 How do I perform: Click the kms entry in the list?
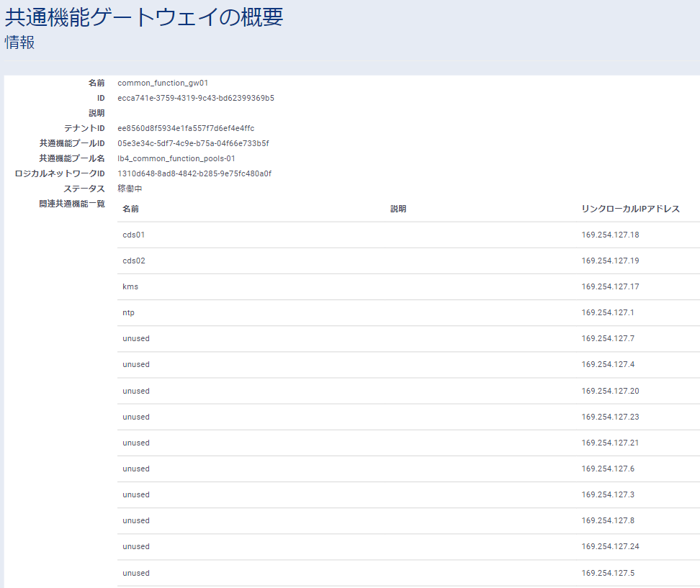coord(130,286)
